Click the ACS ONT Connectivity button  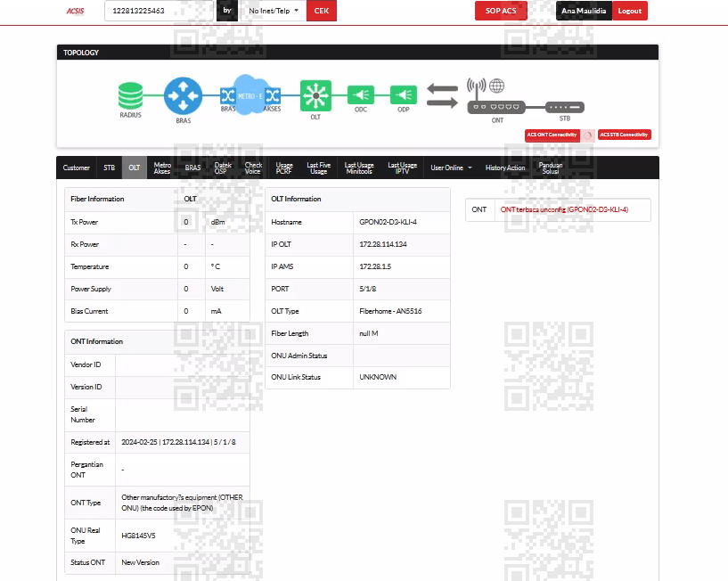click(552, 135)
